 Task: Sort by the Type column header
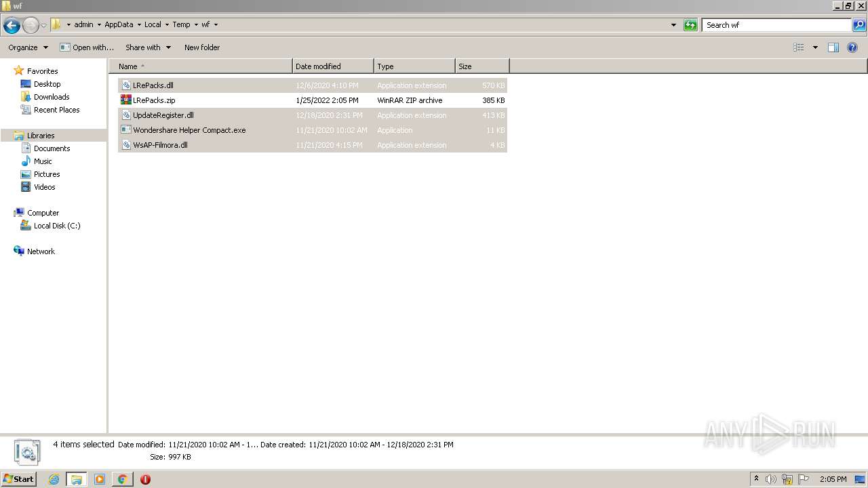(x=414, y=66)
